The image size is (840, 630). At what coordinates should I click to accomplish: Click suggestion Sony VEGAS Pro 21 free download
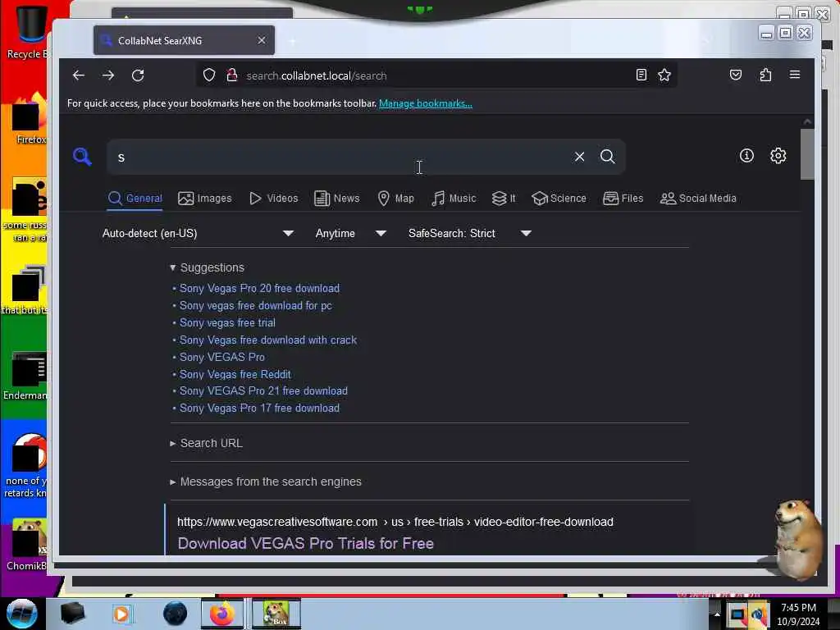[263, 390]
